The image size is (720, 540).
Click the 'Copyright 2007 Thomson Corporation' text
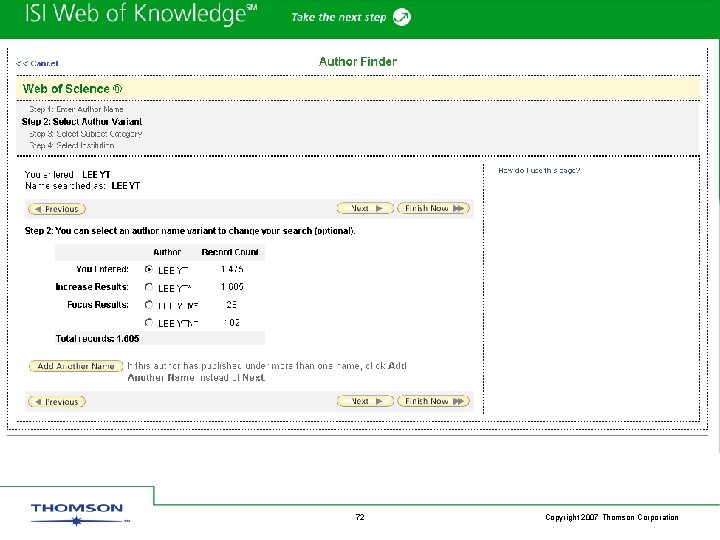[x=612, y=518]
